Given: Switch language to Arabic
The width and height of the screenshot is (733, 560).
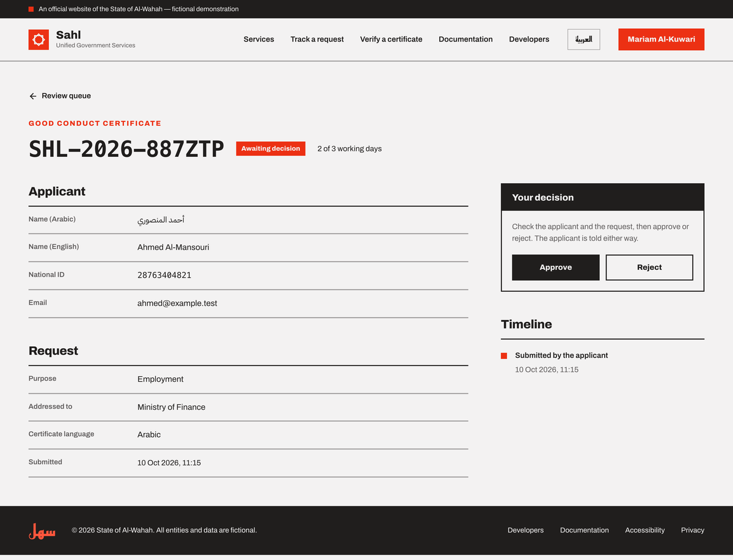Looking at the screenshot, I should pyautogui.click(x=584, y=39).
